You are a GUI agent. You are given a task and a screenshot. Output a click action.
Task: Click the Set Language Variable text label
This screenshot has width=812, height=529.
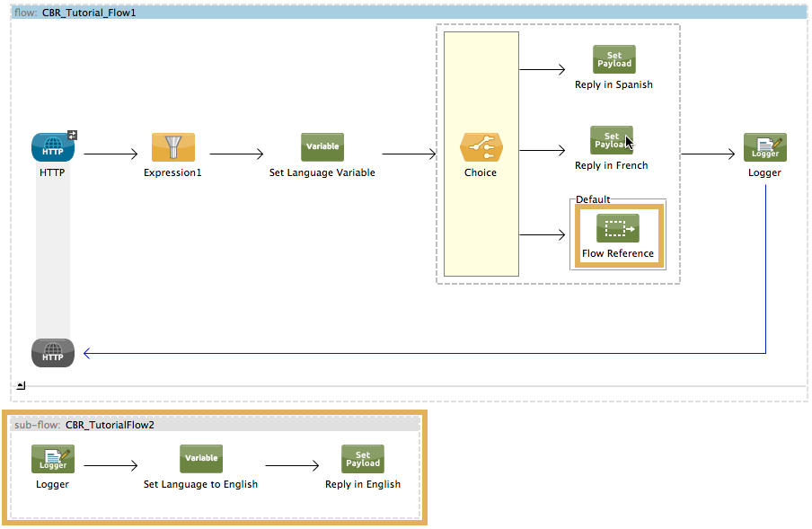point(322,172)
